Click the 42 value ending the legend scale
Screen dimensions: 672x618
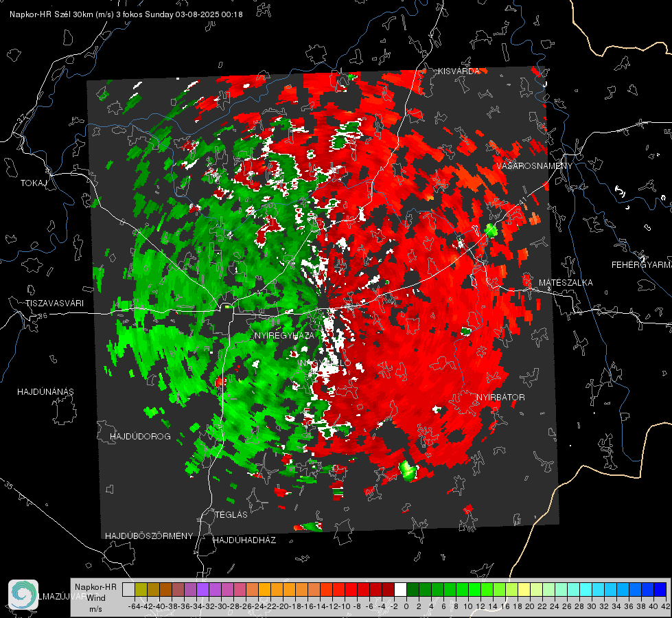click(666, 606)
